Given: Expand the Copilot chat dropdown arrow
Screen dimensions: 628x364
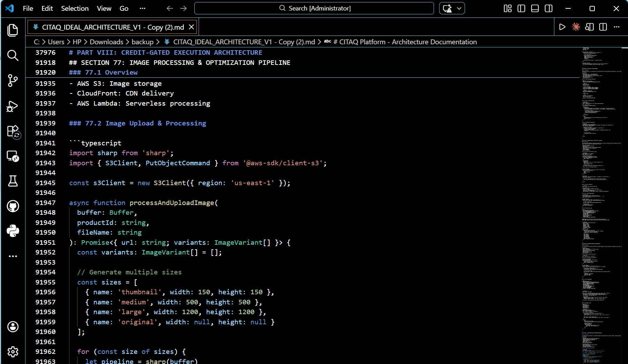Looking at the screenshot, I should (x=459, y=8).
